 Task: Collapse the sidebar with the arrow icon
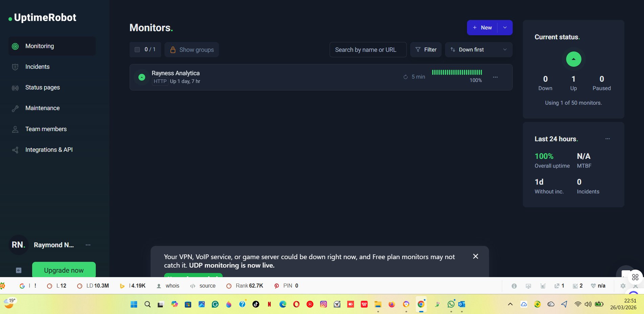click(x=19, y=270)
